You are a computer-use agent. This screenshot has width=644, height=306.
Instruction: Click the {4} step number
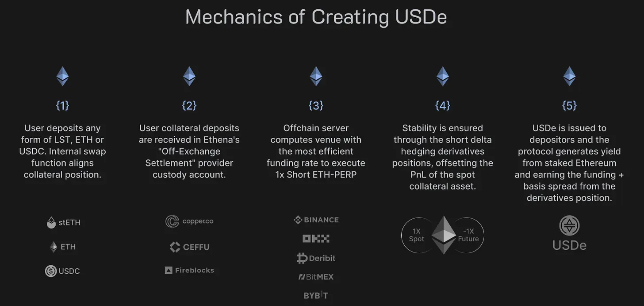point(443,105)
